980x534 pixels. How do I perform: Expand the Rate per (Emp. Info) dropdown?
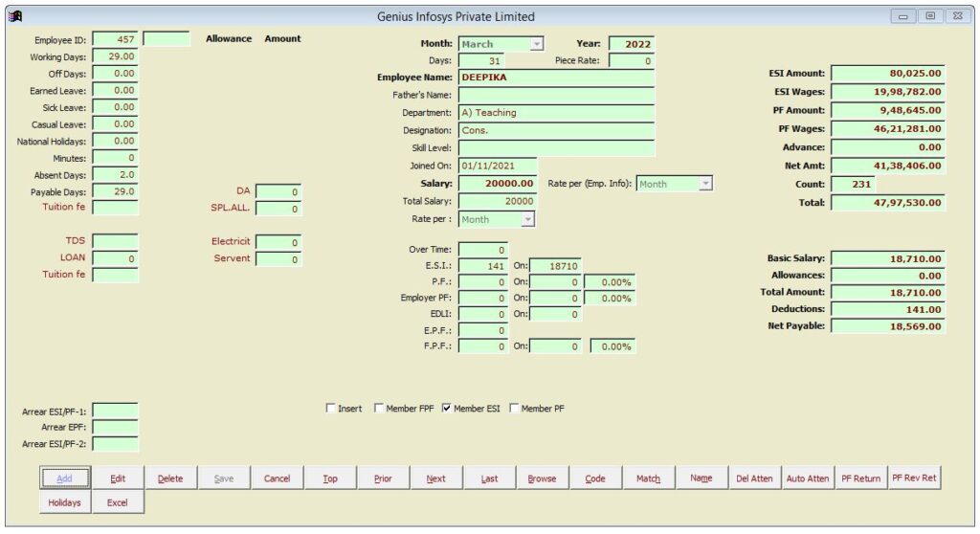pyautogui.click(x=705, y=184)
